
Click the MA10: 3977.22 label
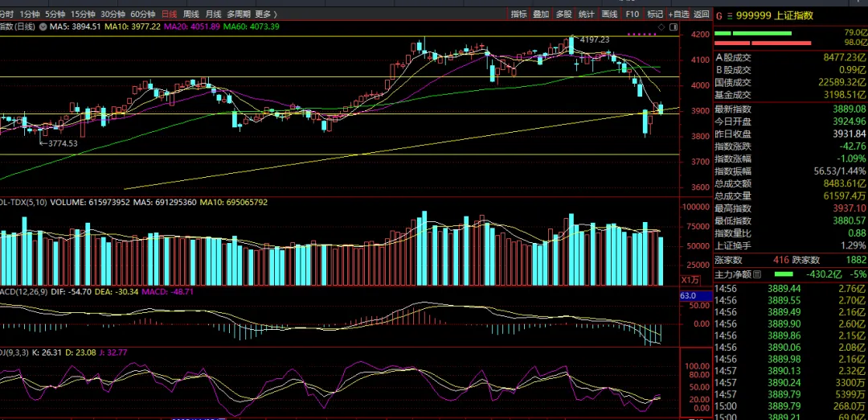coord(133,27)
